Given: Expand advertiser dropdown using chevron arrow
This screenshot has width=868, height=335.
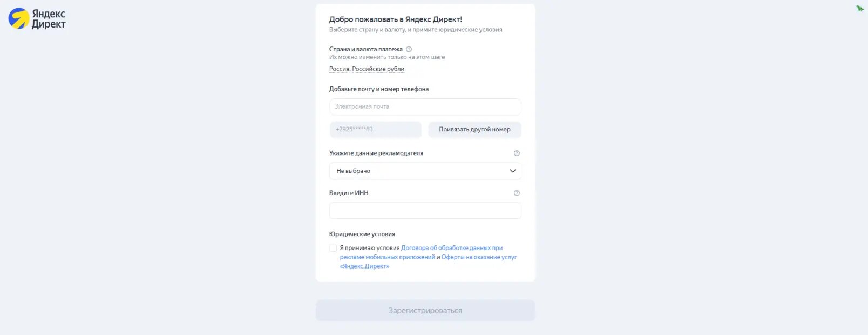Looking at the screenshot, I should tap(512, 171).
